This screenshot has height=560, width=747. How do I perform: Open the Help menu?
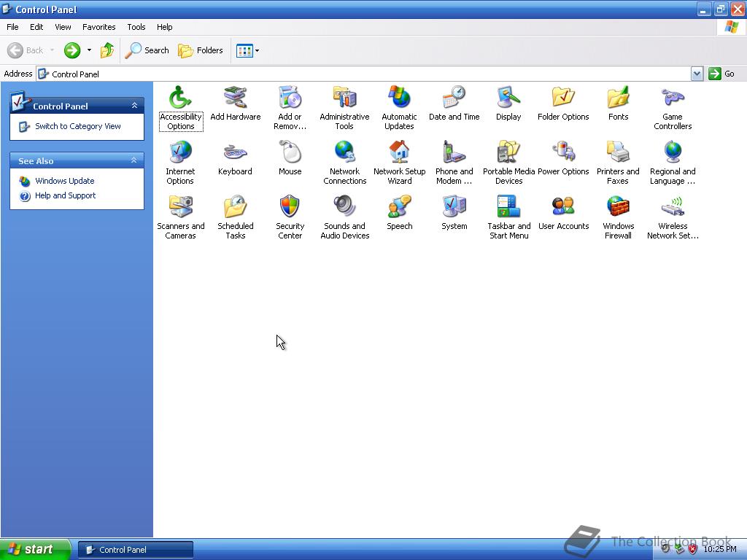click(x=164, y=27)
